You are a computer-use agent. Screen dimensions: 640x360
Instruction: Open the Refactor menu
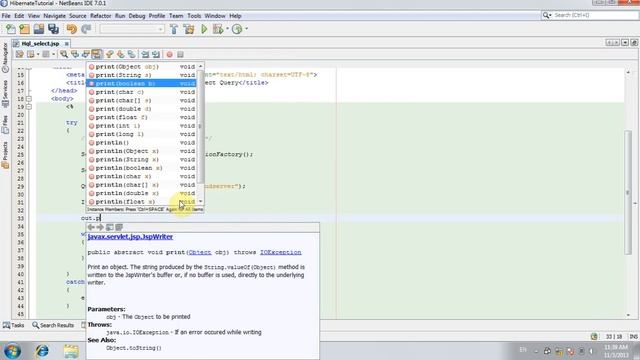(x=100, y=16)
